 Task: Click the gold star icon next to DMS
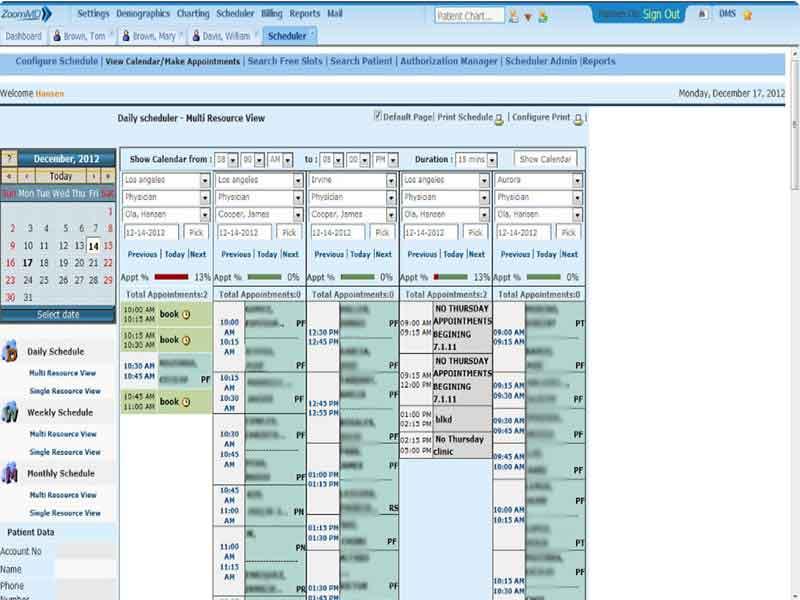[747, 15]
